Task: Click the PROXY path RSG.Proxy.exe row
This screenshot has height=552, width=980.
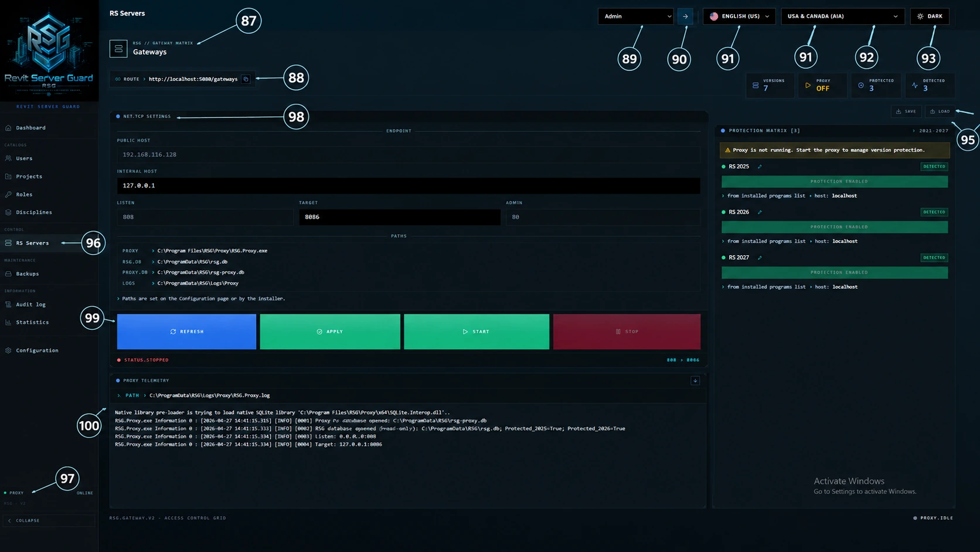Action: point(195,251)
